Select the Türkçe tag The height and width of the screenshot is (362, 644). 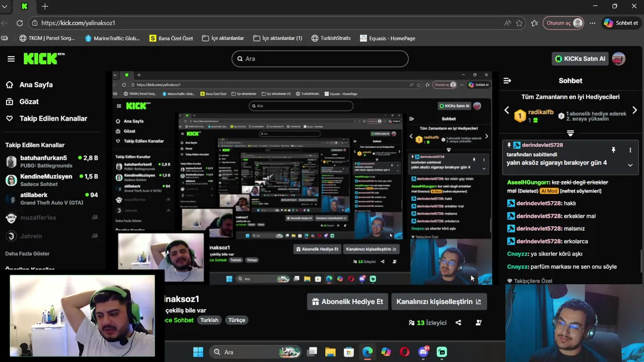point(236,320)
